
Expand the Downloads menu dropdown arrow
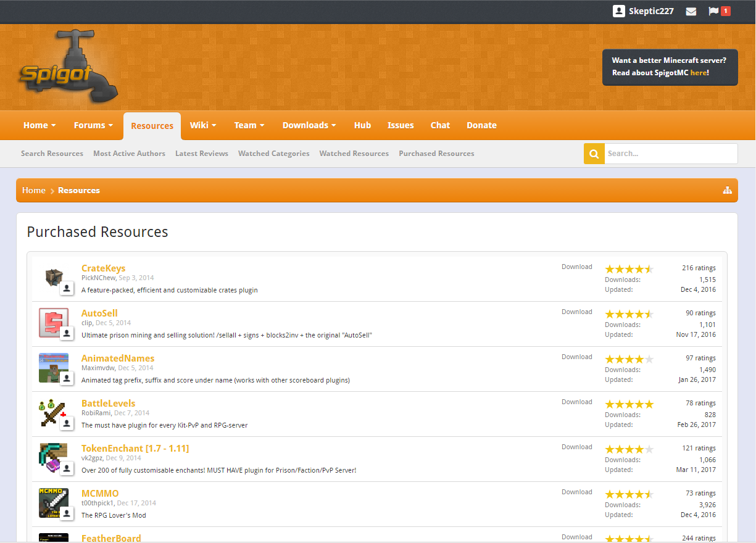point(333,125)
